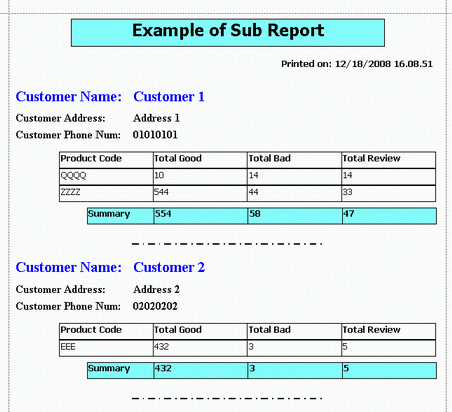Click Total Bad value 44
Viewport: 452px width, 412px height.
[x=294, y=193]
